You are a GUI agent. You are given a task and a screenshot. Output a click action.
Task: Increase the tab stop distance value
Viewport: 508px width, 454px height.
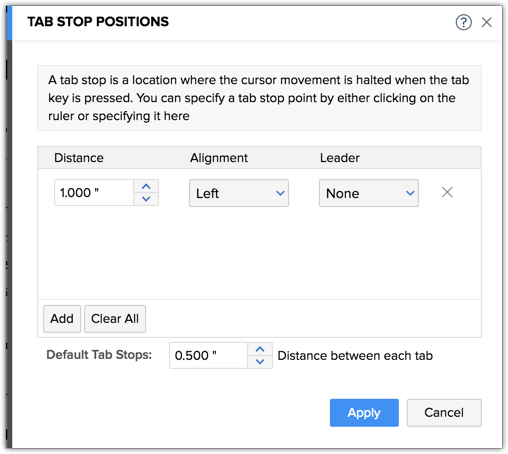(x=146, y=187)
